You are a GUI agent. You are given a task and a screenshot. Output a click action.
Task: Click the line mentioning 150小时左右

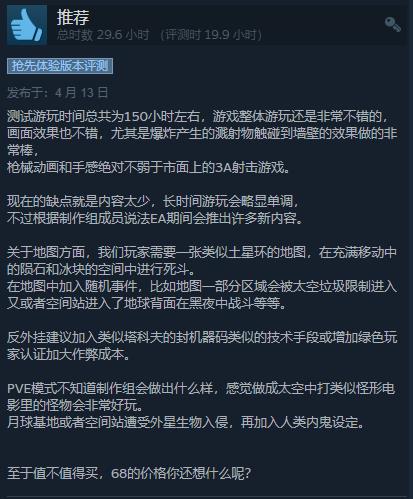click(198, 116)
